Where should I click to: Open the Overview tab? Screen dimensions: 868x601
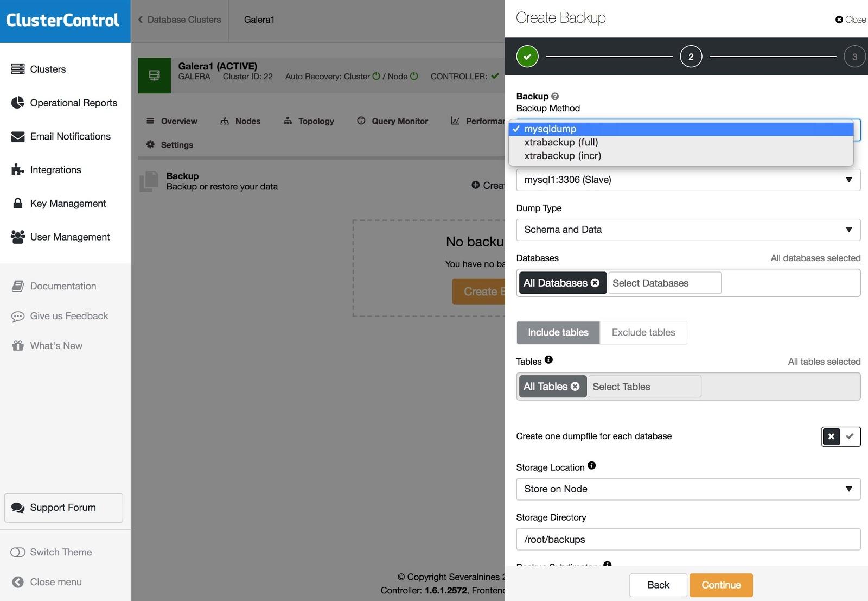172,121
